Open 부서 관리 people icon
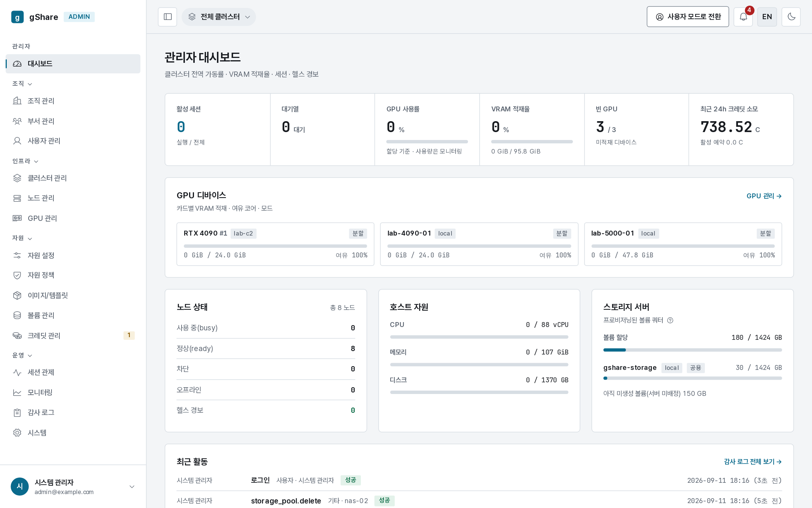This screenshot has height=508, width=812. [17, 121]
